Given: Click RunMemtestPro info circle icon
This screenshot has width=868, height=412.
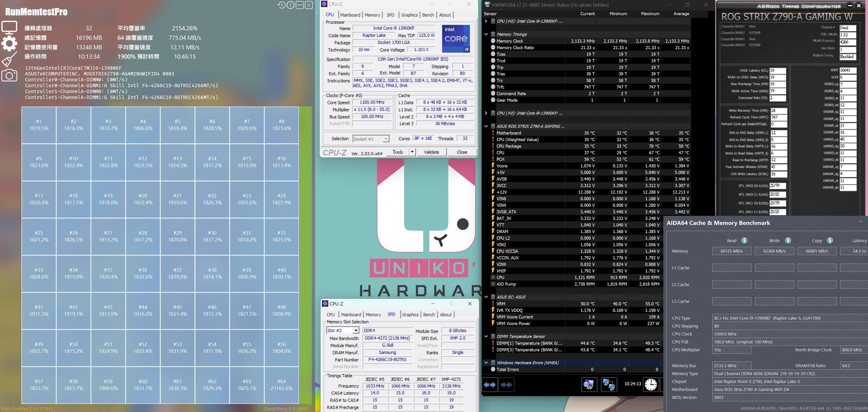Looking at the screenshot, I should click(291, 5).
